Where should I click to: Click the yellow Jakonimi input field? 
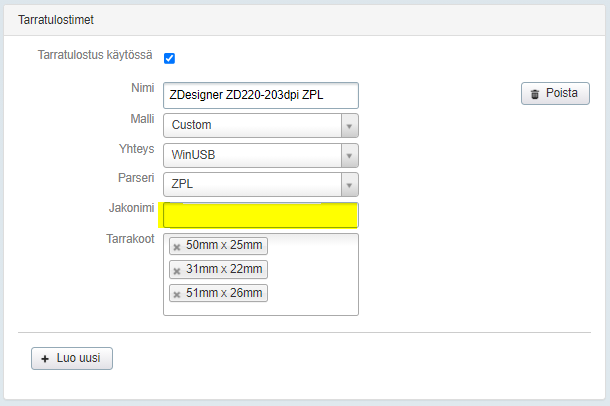pos(260,215)
